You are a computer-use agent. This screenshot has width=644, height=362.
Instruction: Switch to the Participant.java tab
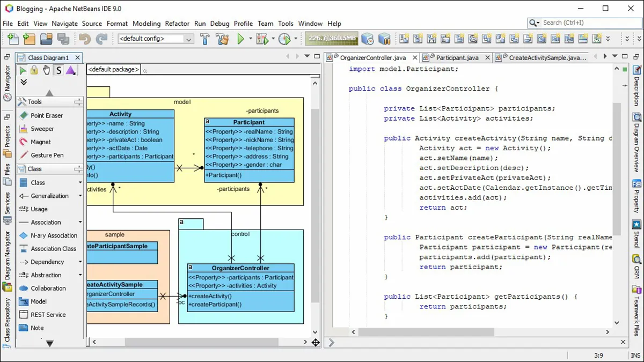click(x=457, y=57)
